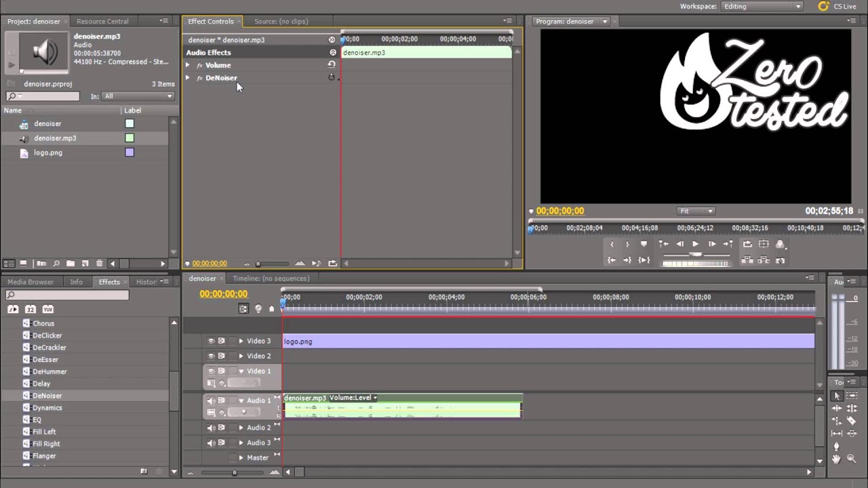Expand the Video 3 track
Image resolution: width=868 pixels, height=488 pixels.
[x=241, y=341]
